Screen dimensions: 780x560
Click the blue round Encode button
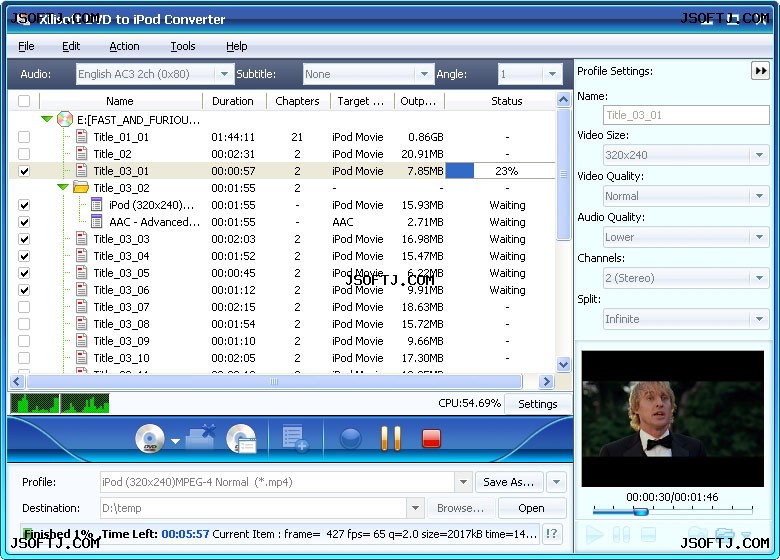(351, 439)
